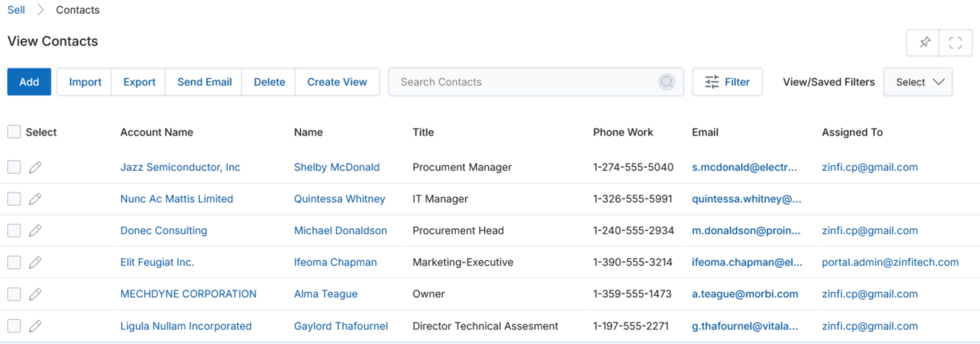Screen dimensions: 980x344
Task: Open View/Saved Filters Select dropdown
Action: coord(918,82)
